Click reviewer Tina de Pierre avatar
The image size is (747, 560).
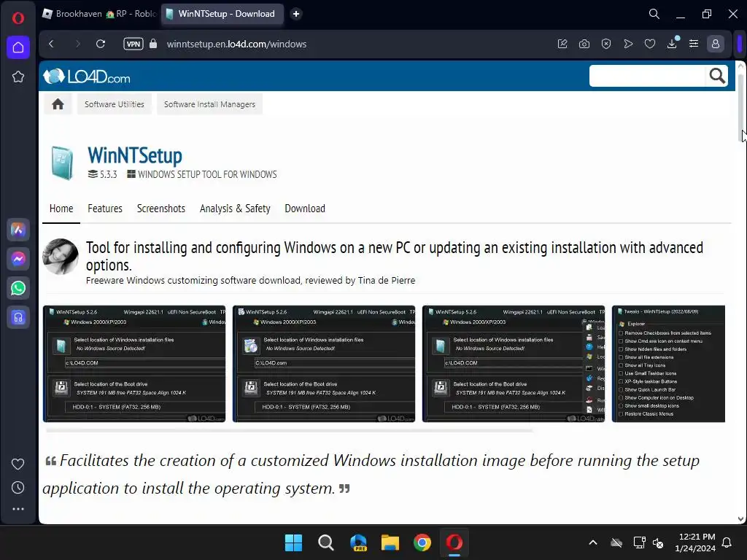[61, 257]
